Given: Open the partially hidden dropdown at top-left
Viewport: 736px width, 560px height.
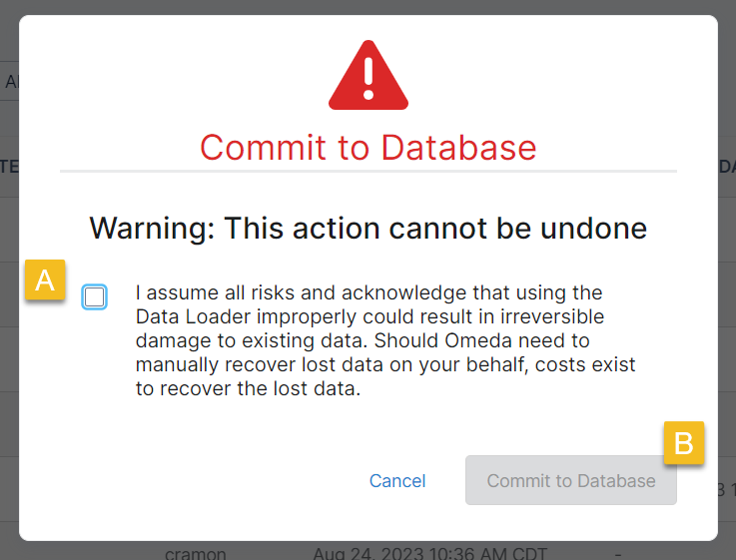Looking at the screenshot, I should pyautogui.click(x=10, y=82).
